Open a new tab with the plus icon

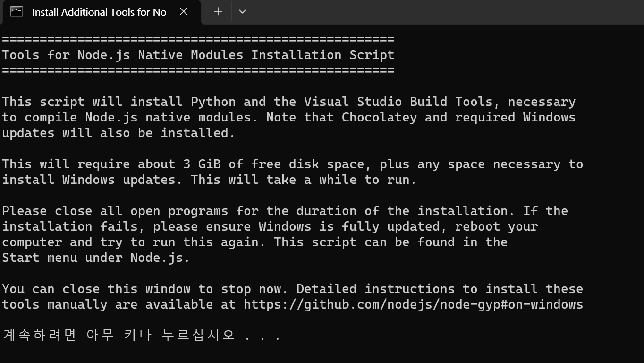pyautogui.click(x=218, y=11)
